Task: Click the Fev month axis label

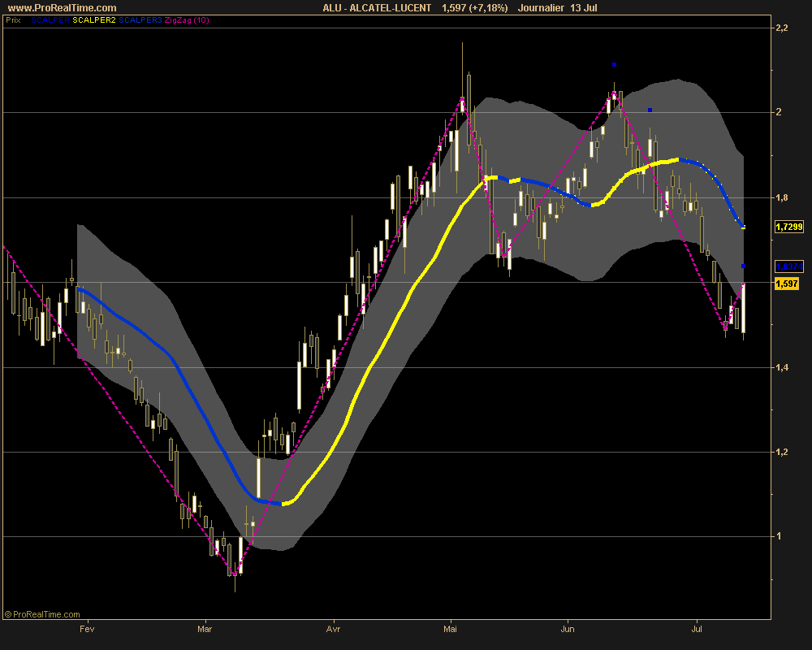Action: pos(87,629)
